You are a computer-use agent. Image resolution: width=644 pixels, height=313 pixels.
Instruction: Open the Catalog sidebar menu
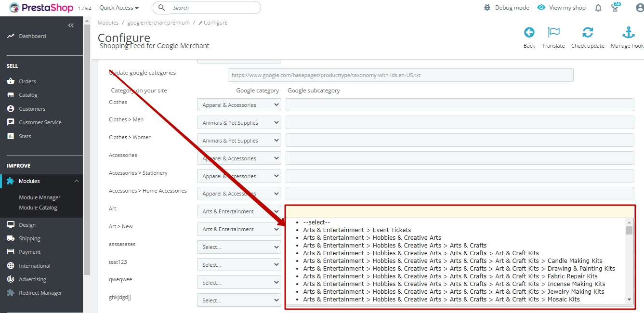(x=28, y=95)
